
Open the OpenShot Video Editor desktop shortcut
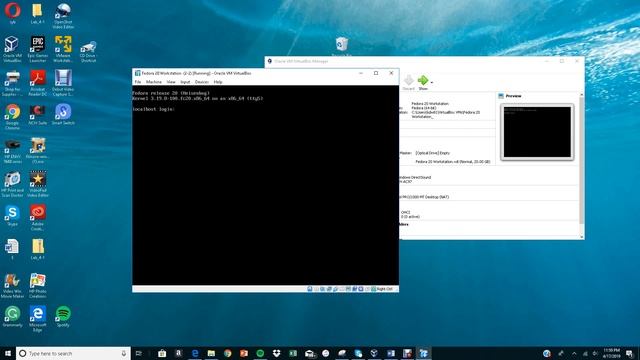click(63, 16)
